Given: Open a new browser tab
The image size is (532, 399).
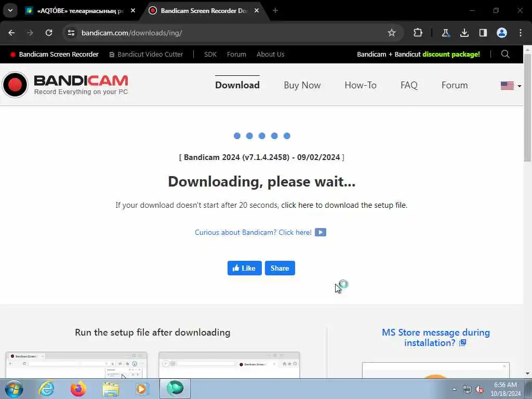Looking at the screenshot, I should coord(275,11).
